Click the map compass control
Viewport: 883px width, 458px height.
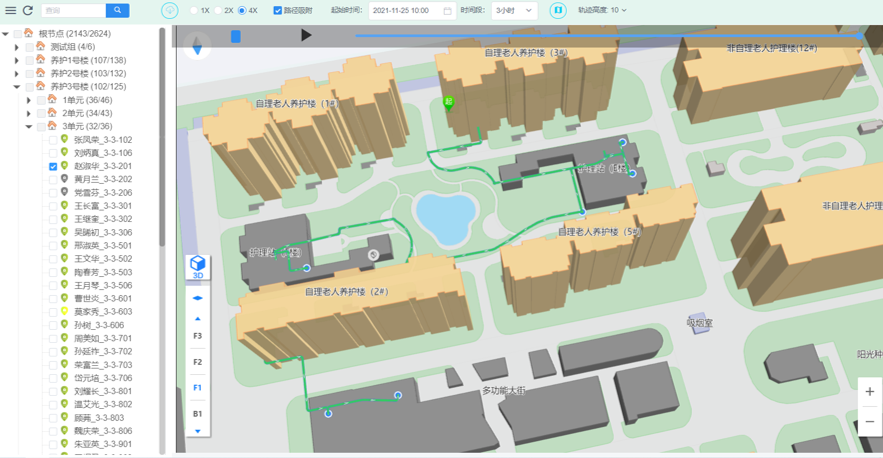(197, 46)
